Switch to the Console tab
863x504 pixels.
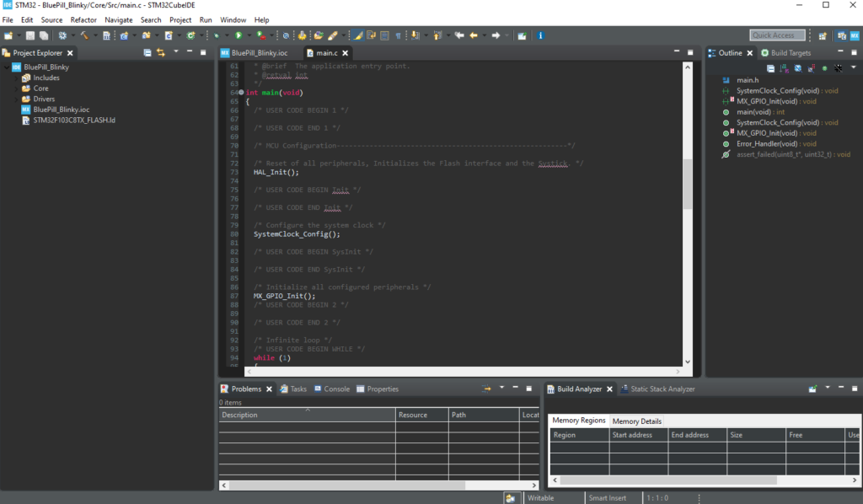tap(332, 389)
